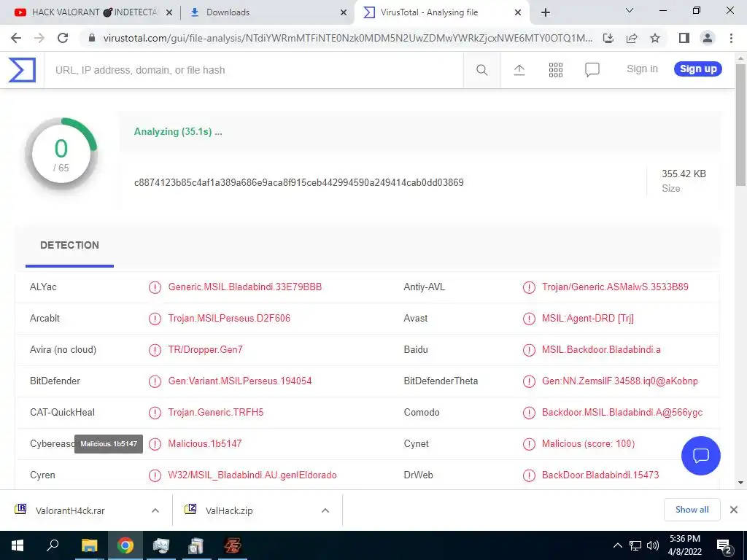Open the tab search dropdown arrow
The image size is (747, 560).
tap(630, 10)
